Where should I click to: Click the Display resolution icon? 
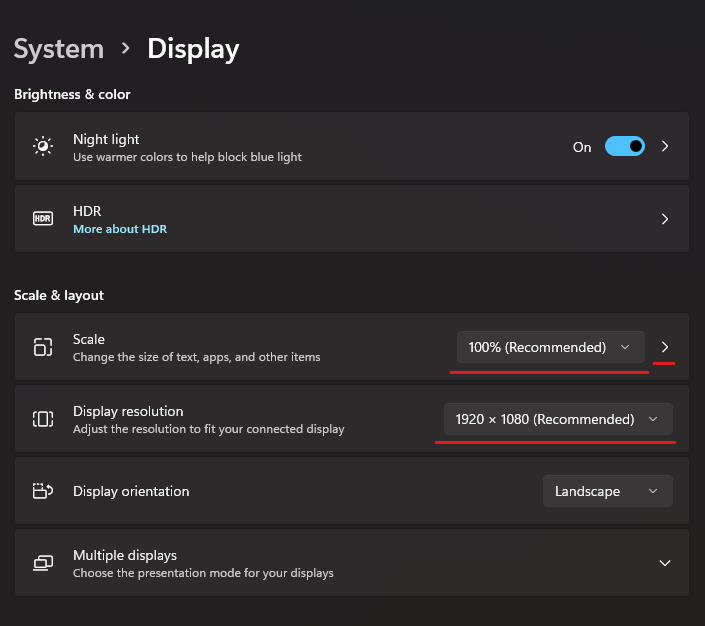click(x=43, y=419)
